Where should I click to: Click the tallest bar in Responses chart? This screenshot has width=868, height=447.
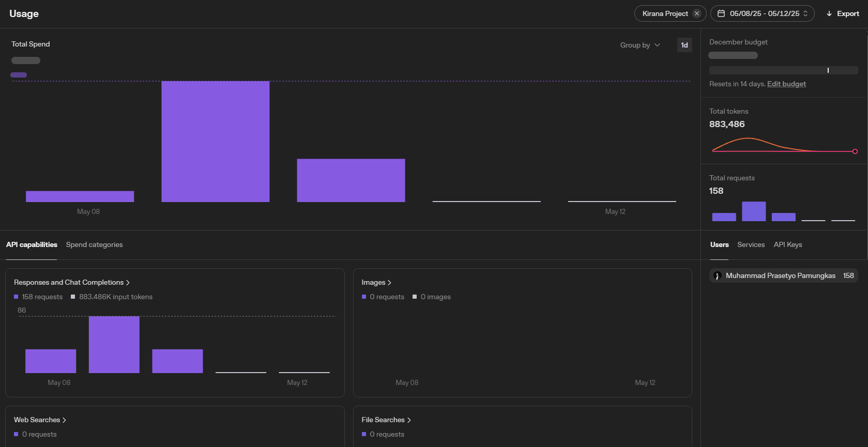114,344
